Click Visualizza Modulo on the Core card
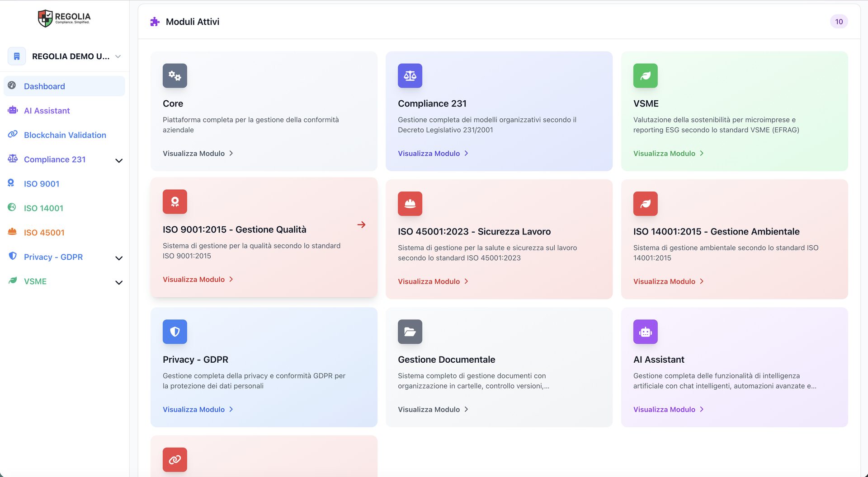The width and height of the screenshot is (868, 477). (198, 153)
